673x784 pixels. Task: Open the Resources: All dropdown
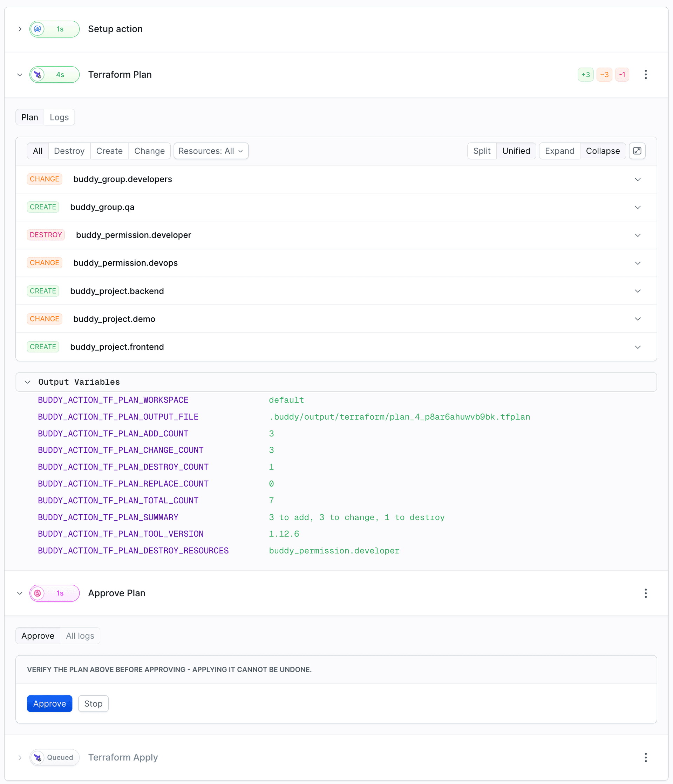click(211, 151)
